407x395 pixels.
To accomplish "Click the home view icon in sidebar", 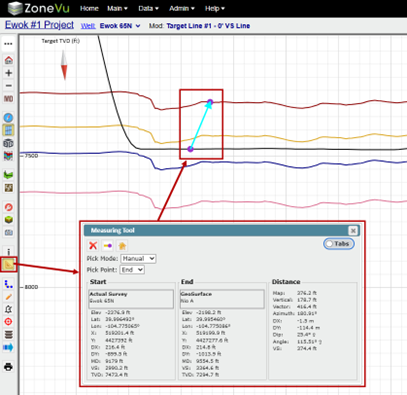I will [8, 60].
